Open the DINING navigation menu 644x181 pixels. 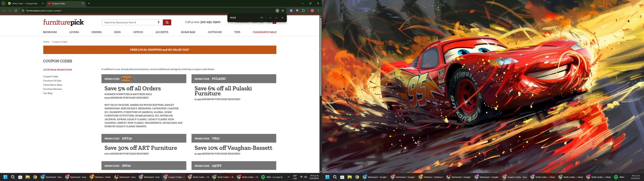[97, 32]
